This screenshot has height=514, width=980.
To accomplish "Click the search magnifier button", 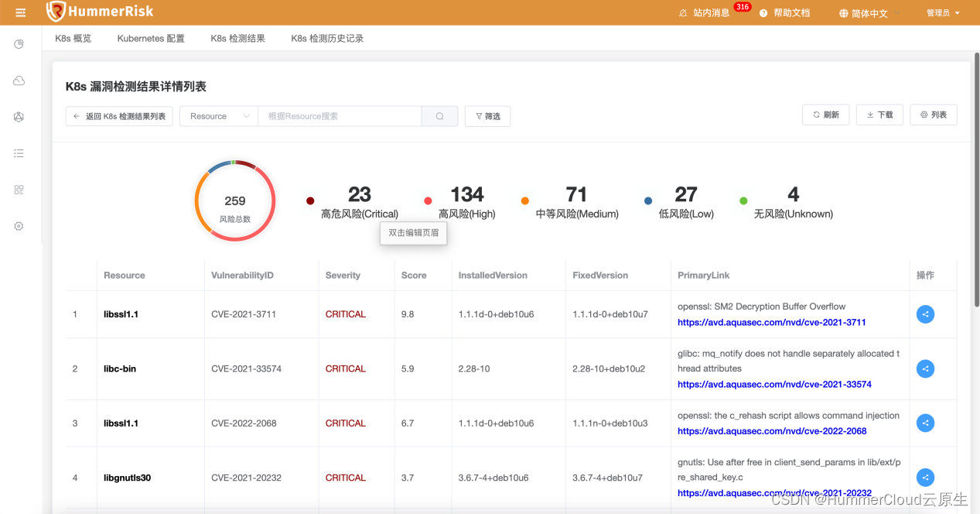I will tap(440, 116).
